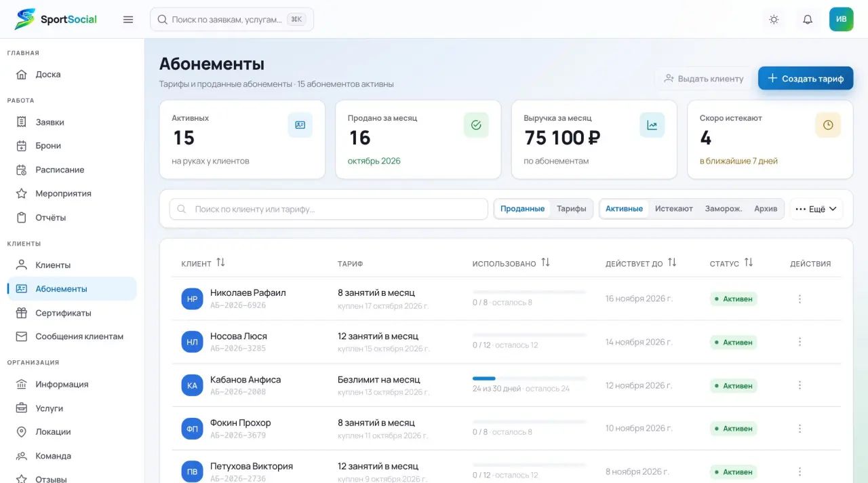Go to Заявки section
868x483 pixels.
[72, 122]
